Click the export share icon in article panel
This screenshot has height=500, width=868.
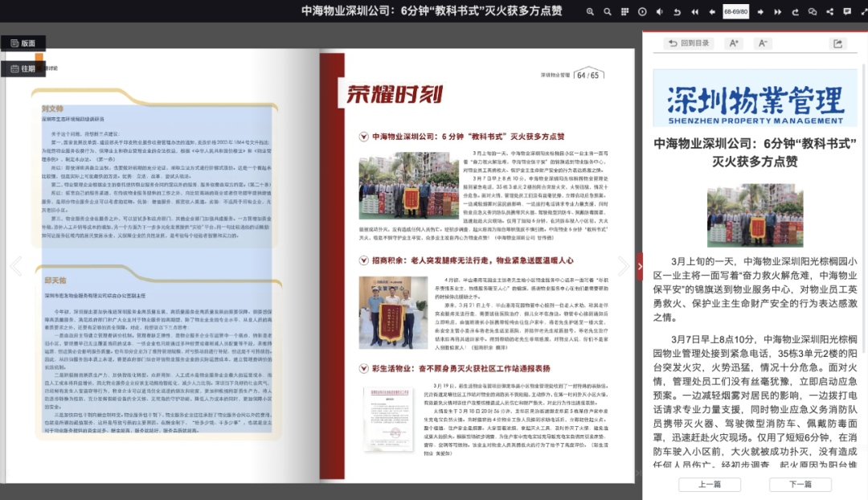point(837,43)
